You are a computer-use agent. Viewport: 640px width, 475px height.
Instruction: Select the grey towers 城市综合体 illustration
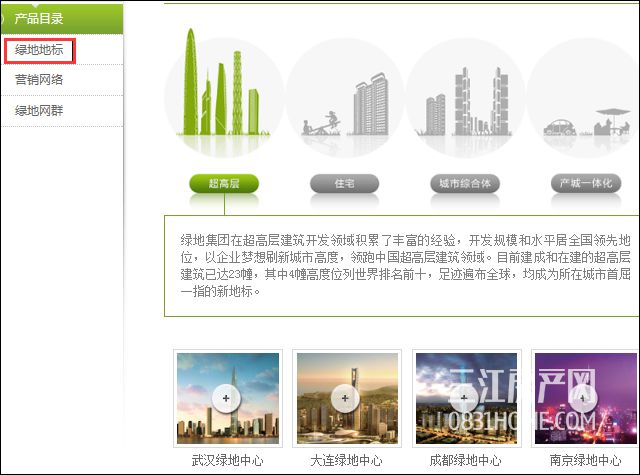(465, 98)
